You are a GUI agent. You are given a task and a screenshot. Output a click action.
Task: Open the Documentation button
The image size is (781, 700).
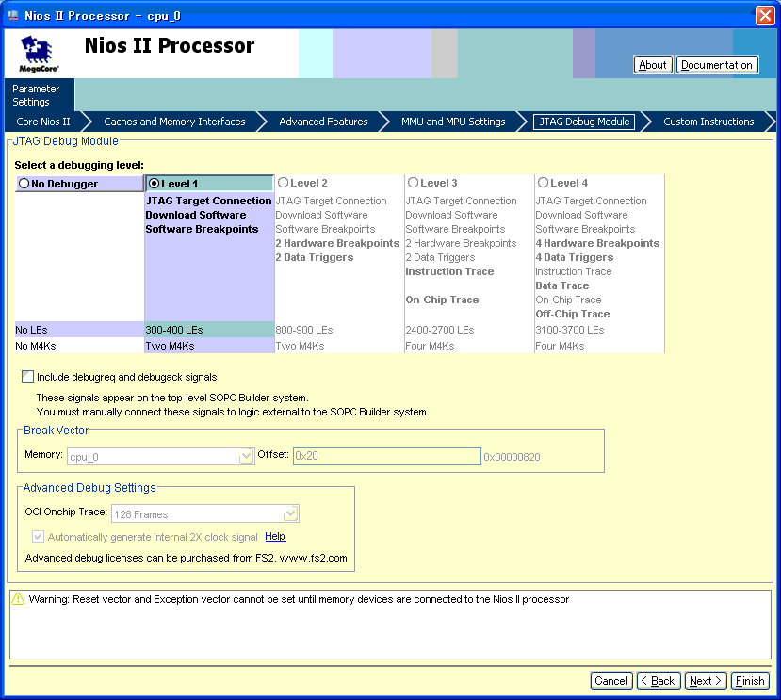[717, 65]
